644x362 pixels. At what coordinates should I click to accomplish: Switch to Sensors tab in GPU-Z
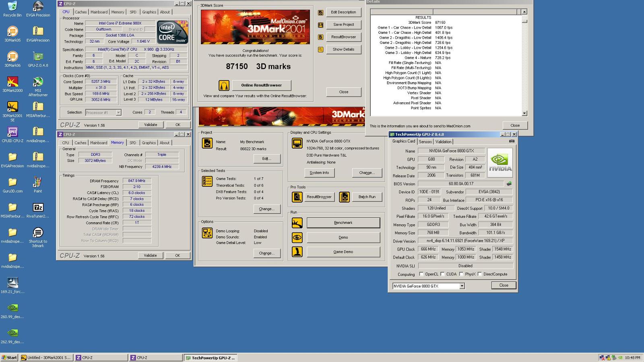tap(425, 142)
